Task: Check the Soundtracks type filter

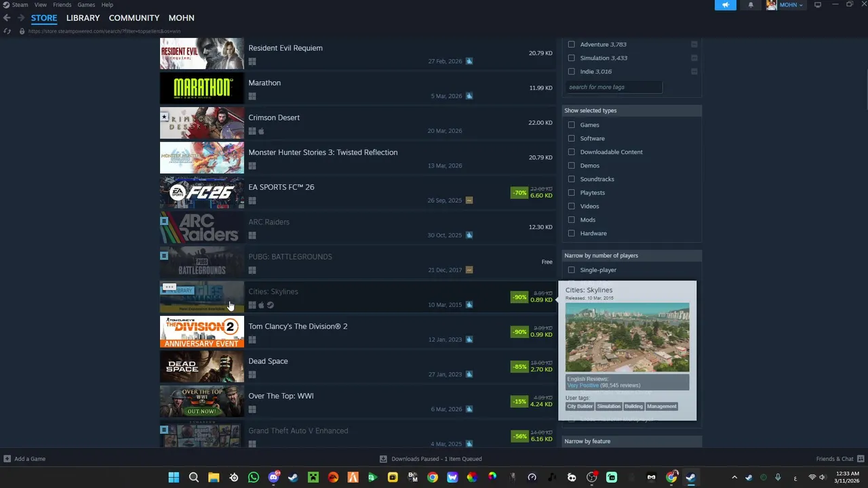Action: click(x=571, y=179)
